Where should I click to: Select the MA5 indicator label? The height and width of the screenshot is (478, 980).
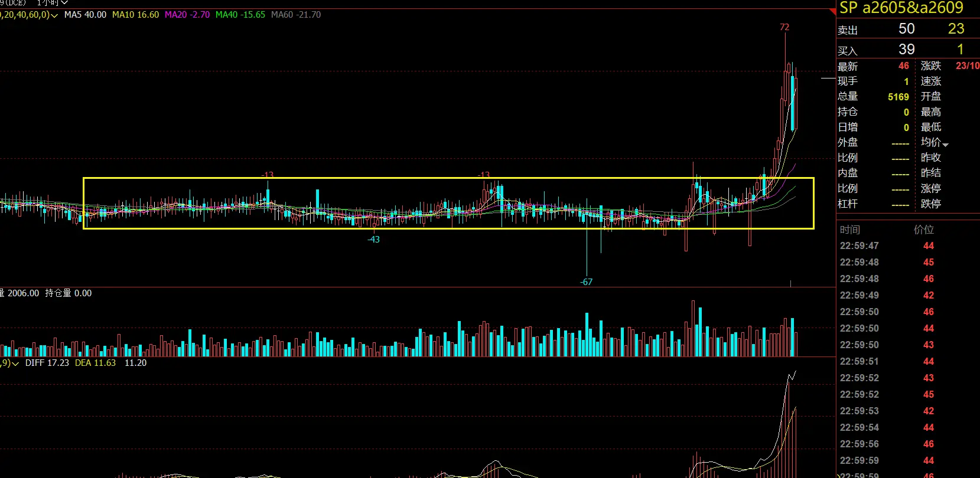(x=85, y=15)
